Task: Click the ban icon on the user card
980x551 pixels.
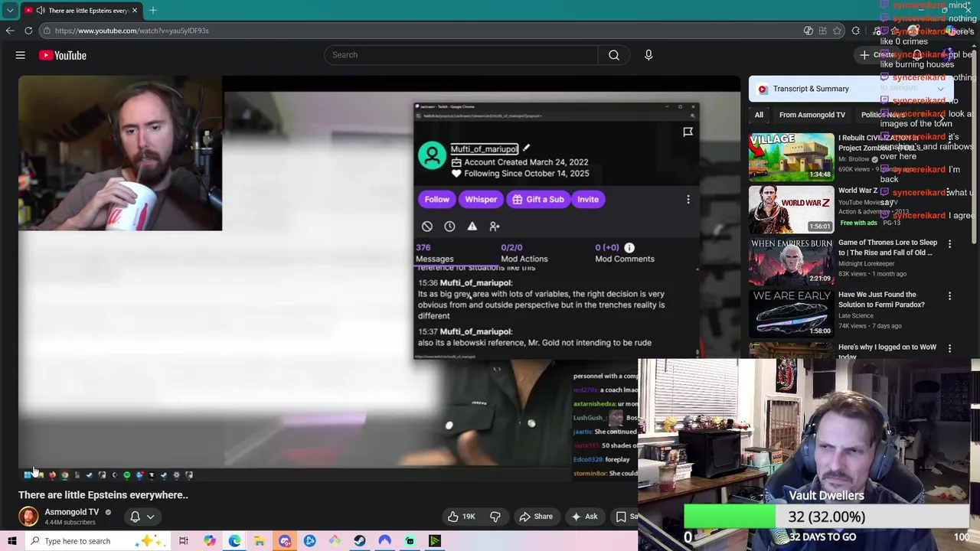Action: [x=427, y=227]
